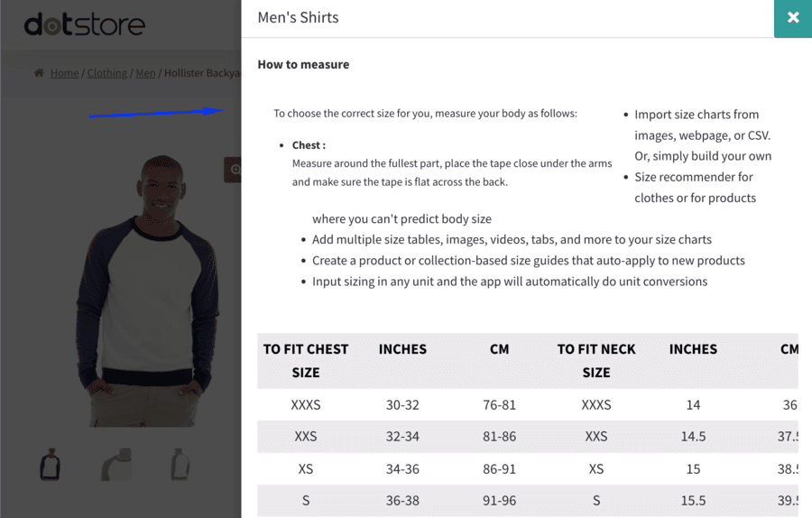812x518 pixels.
Task: Go to the Clothing category link
Action: [106, 73]
